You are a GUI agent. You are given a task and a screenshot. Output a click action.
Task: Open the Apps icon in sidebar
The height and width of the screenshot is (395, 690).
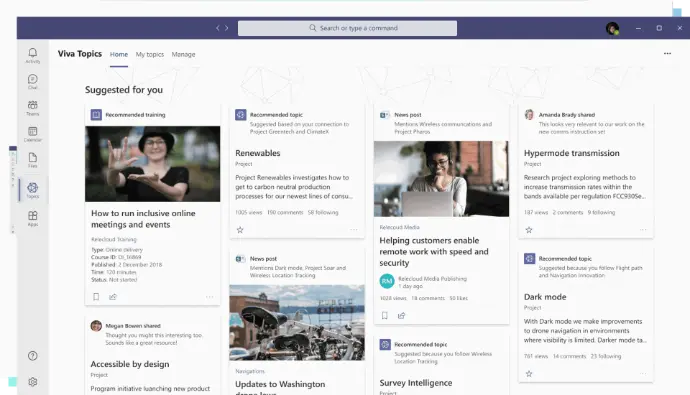(x=33, y=218)
